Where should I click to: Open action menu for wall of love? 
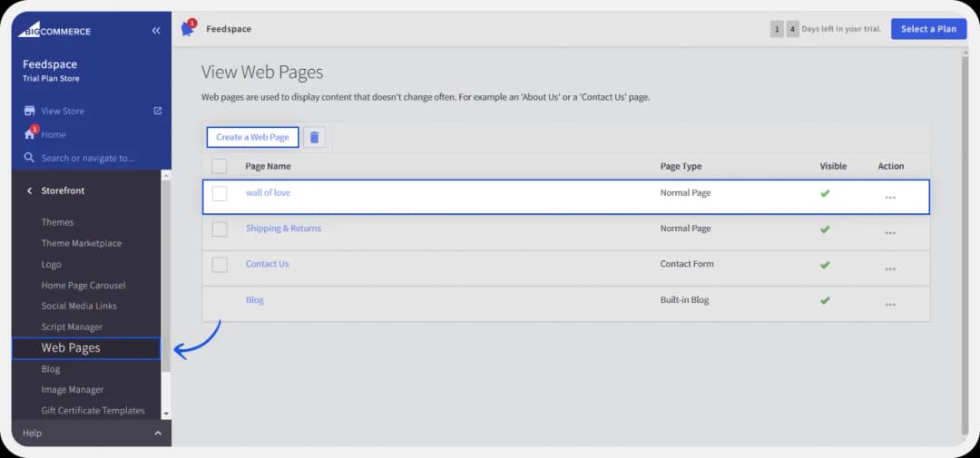[890, 198]
